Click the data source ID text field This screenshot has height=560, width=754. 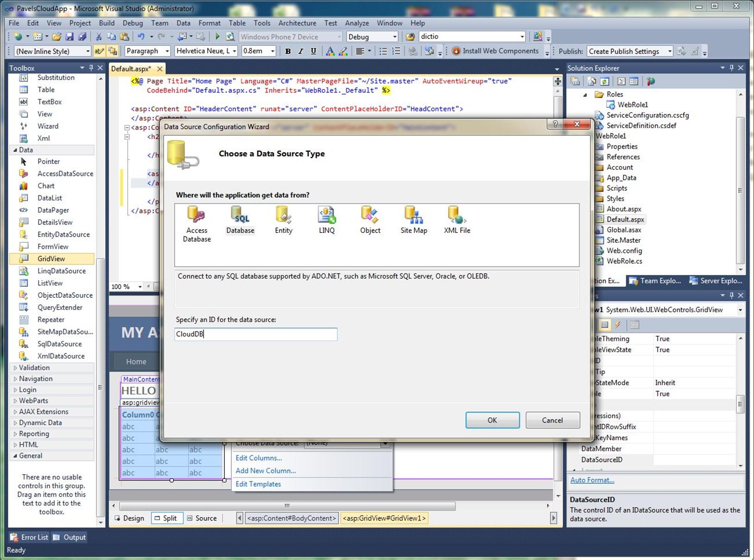point(256,334)
